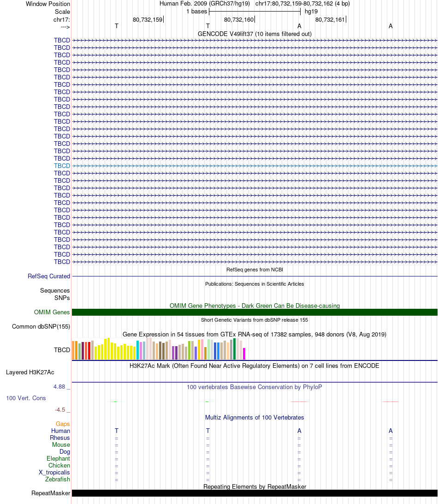Select the Mouse species row label
Viewport: 438px width, 504px height.
(x=61, y=444)
